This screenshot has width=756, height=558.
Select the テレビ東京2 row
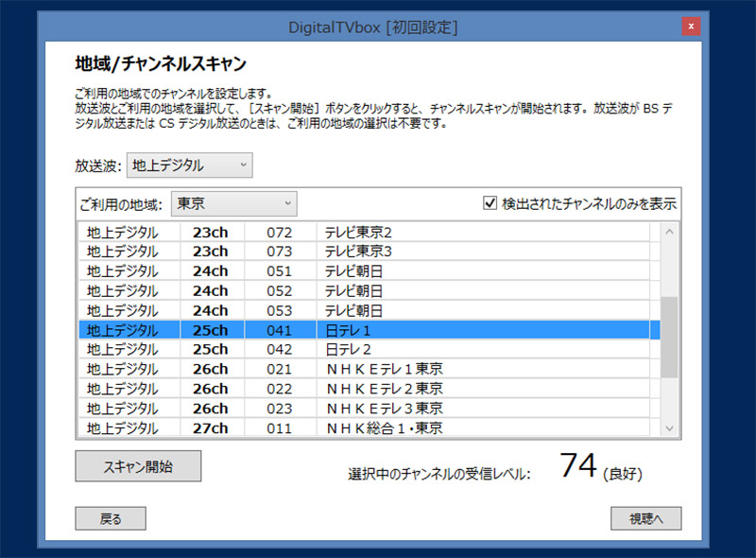369,232
